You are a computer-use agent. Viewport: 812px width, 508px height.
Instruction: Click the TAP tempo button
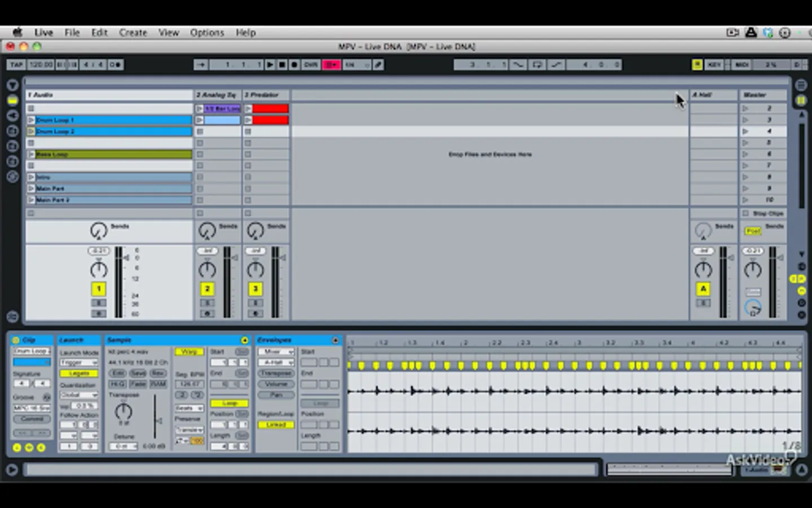pyautogui.click(x=16, y=65)
